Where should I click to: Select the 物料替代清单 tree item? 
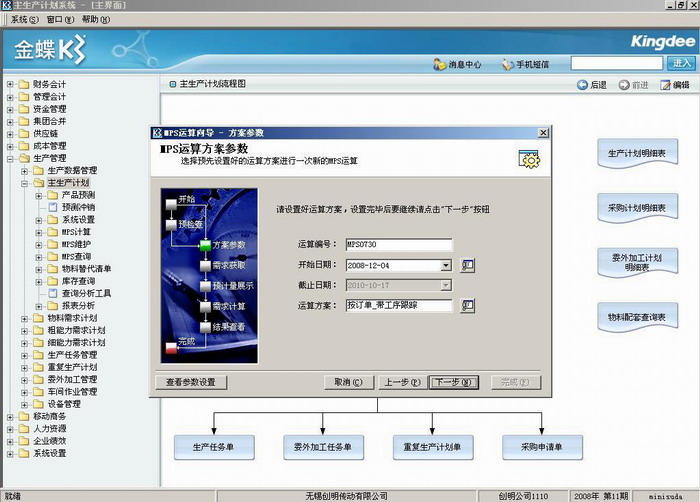(86, 269)
